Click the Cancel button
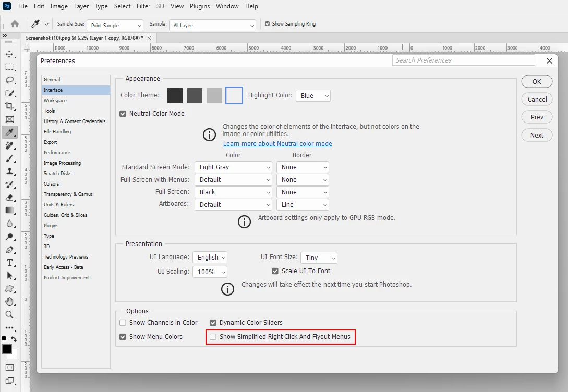This screenshot has height=392, width=568. 537,99
